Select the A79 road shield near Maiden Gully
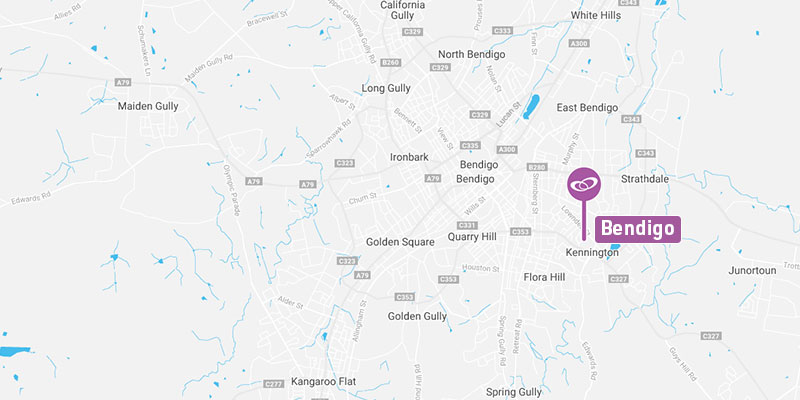800x400 pixels. point(123,83)
